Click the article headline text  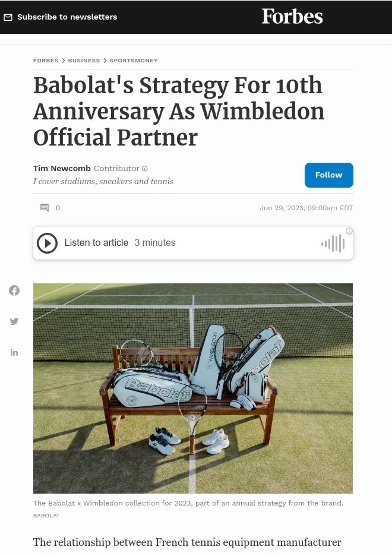(x=179, y=111)
